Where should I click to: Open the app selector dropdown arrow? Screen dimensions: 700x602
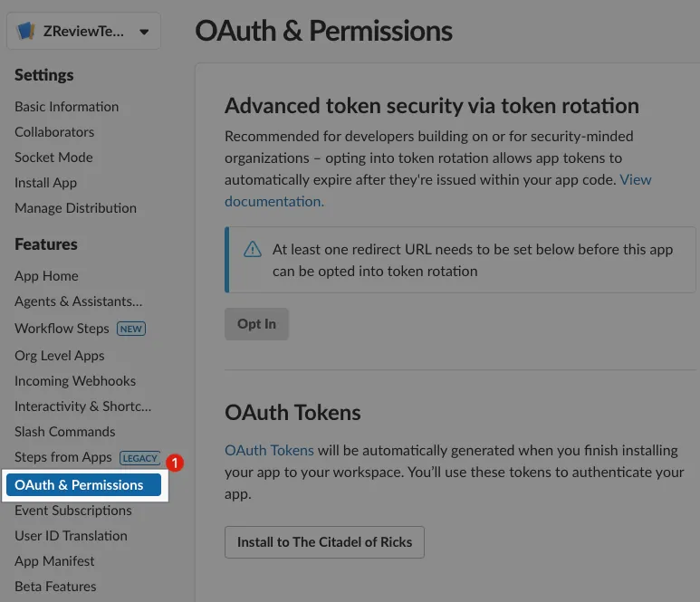click(144, 32)
